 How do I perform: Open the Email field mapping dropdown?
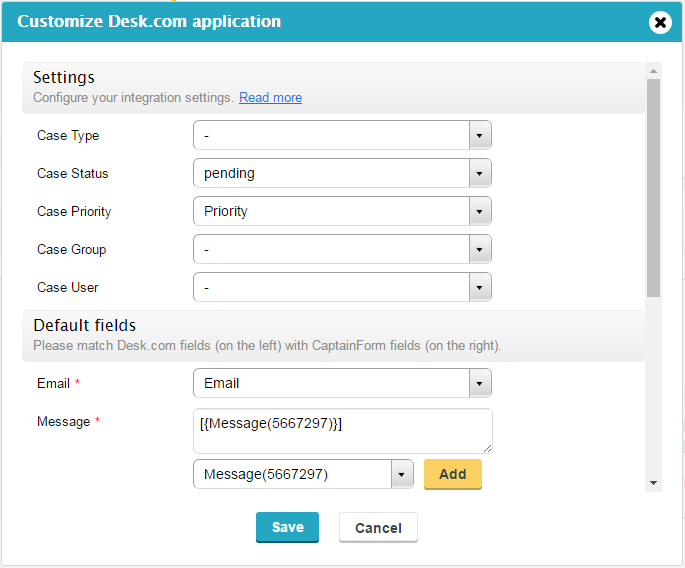tap(342, 383)
